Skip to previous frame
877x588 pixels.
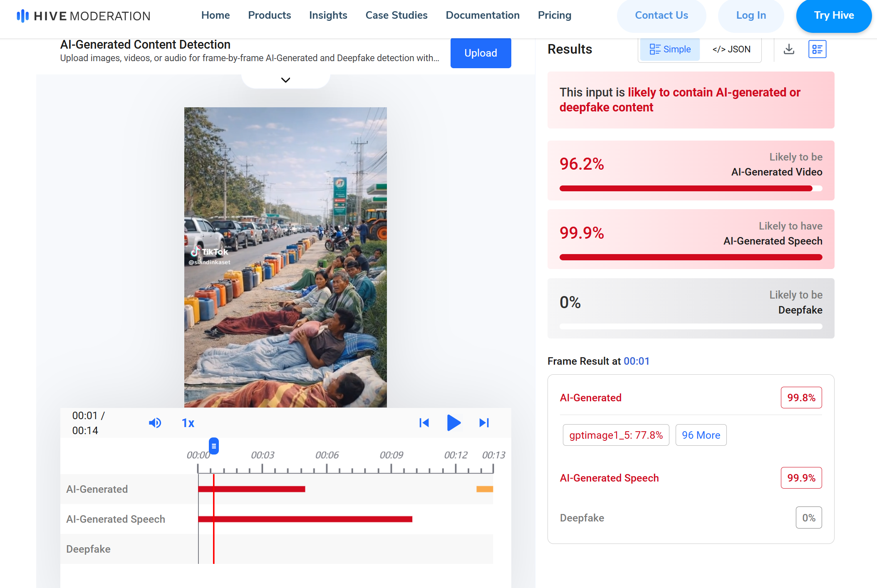pyautogui.click(x=424, y=423)
